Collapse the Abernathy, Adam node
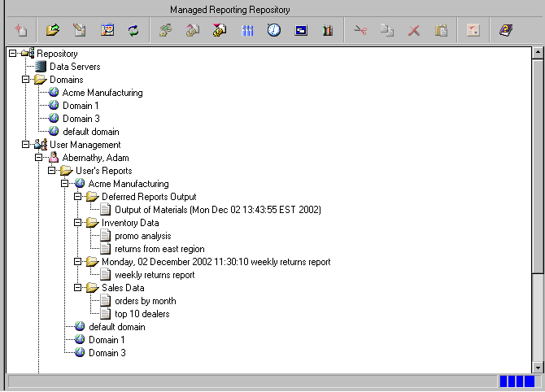Viewport: 545px width, 392px height. [x=38, y=158]
